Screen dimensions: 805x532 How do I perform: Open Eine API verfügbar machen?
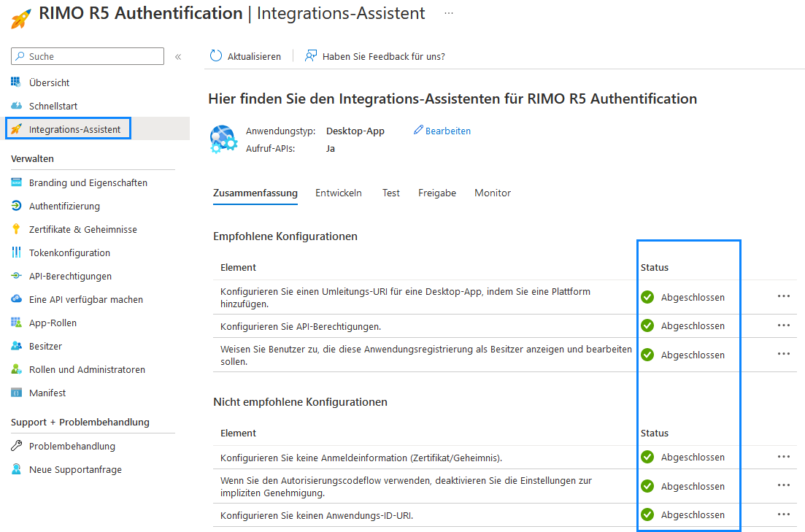click(86, 300)
